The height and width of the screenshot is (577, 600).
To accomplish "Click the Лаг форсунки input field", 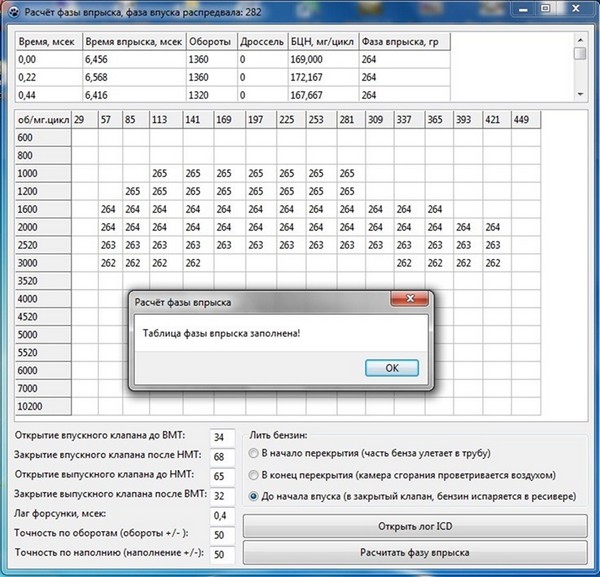I will click(x=222, y=515).
